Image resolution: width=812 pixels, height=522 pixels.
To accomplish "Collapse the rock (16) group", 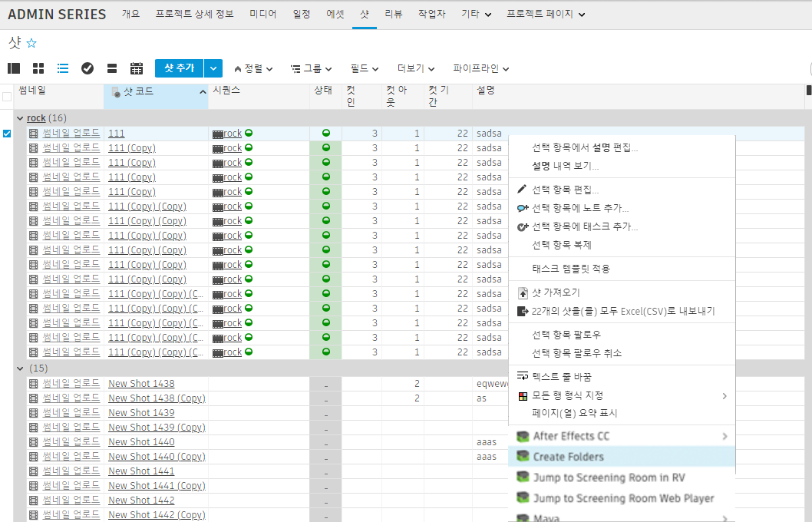I will 20,118.
